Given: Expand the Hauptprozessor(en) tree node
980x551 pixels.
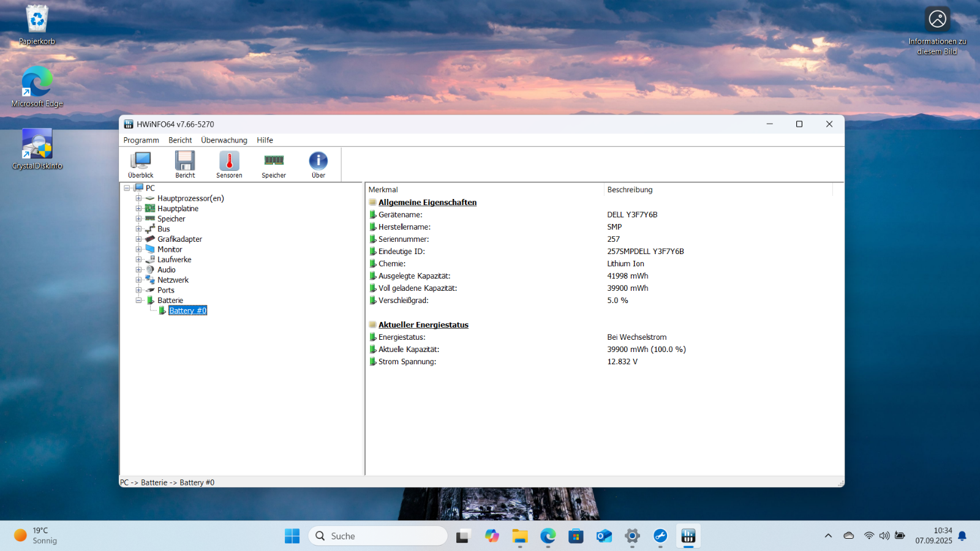Looking at the screenshot, I should [x=138, y=198].
